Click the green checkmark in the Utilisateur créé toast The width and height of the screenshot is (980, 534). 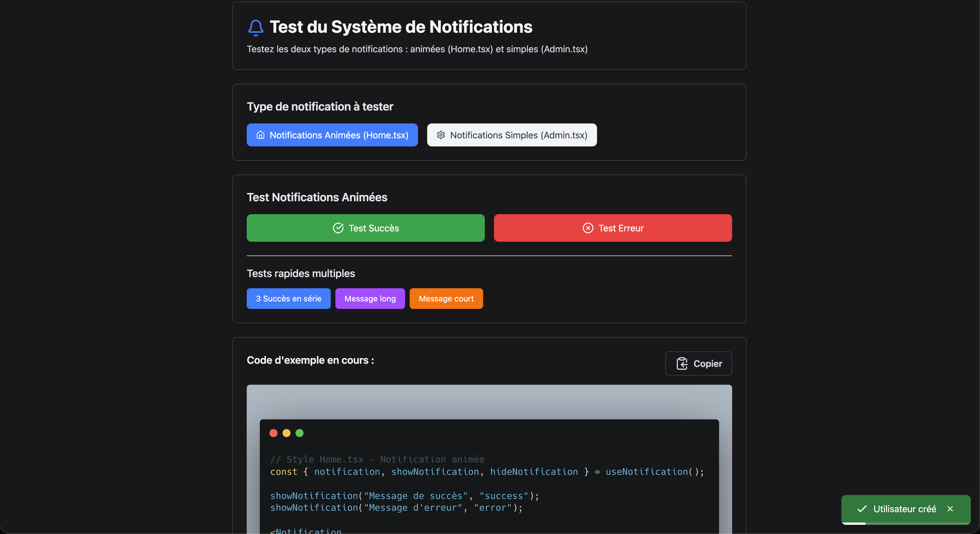click(862, 509)
